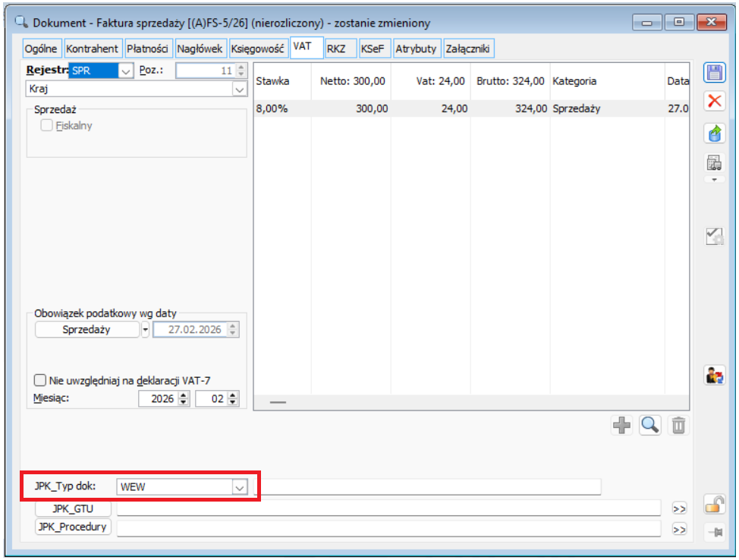Expand the JPK_Typ dok WEW dropdown
Viewport: 739px width, 560px height.
pyautogui.click(x=239, y=487)
